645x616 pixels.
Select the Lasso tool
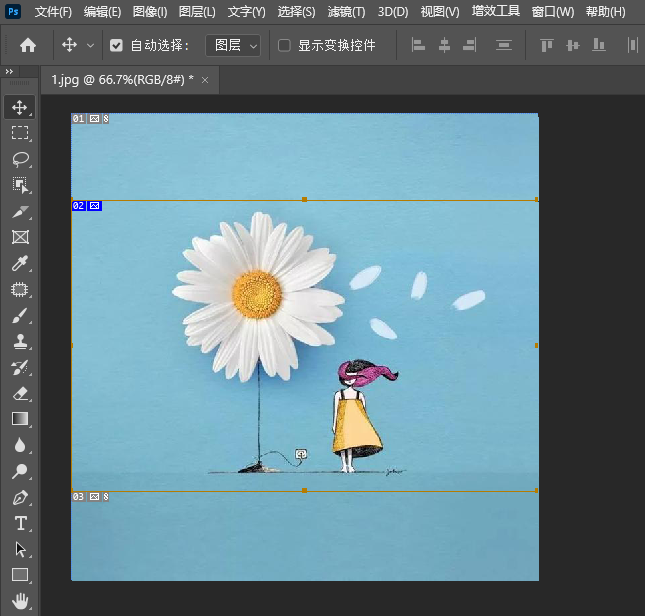20,159
